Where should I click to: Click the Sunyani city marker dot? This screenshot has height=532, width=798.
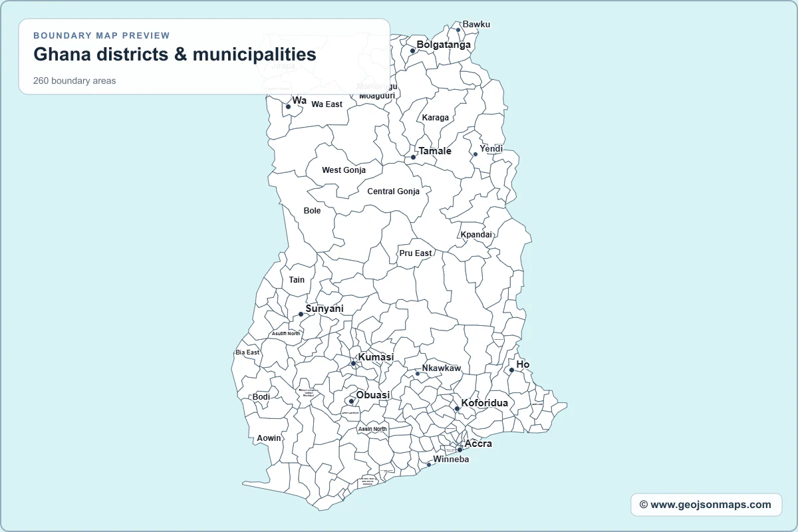301,314
